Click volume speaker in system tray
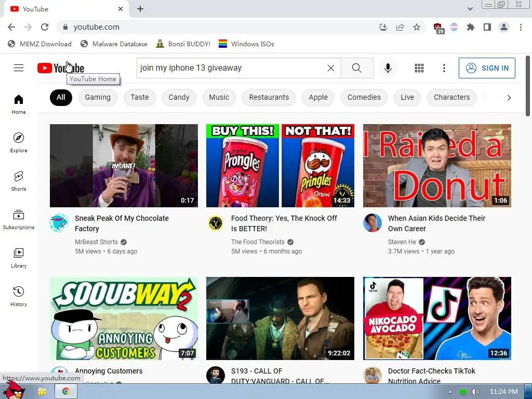532x399 pixels. click(x=475, y=392)
